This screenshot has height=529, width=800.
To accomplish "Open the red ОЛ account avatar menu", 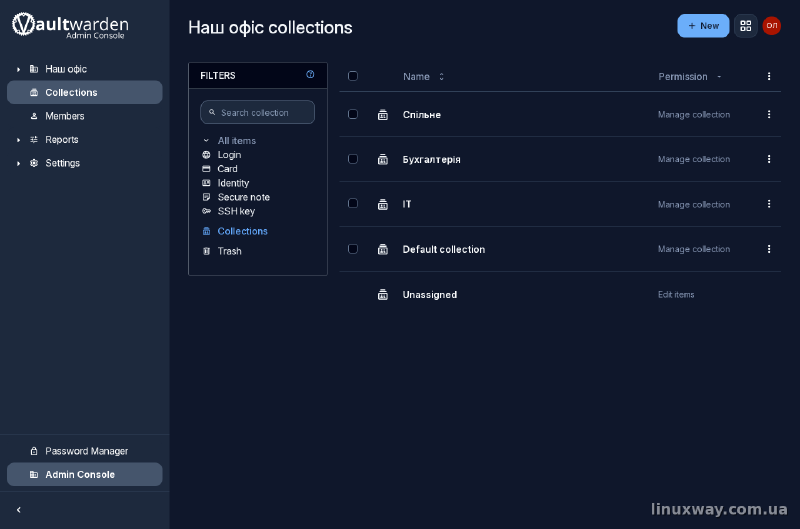I will point(771,26).
